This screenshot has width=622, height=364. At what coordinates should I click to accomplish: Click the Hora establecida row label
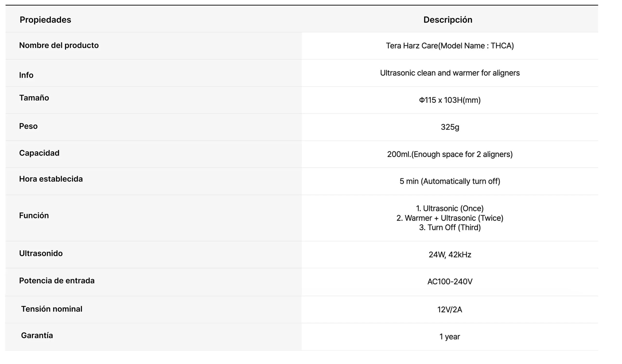(51, 179)
